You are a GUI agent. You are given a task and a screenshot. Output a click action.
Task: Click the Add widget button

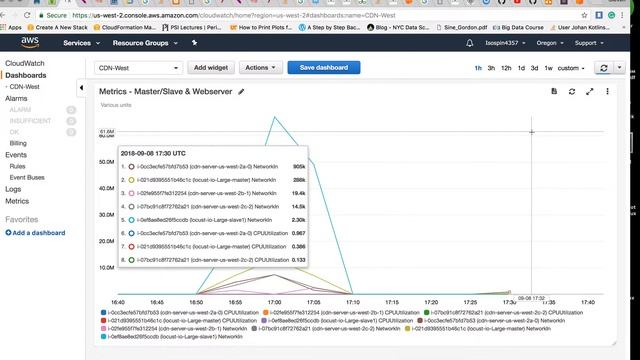click(211, 68)
